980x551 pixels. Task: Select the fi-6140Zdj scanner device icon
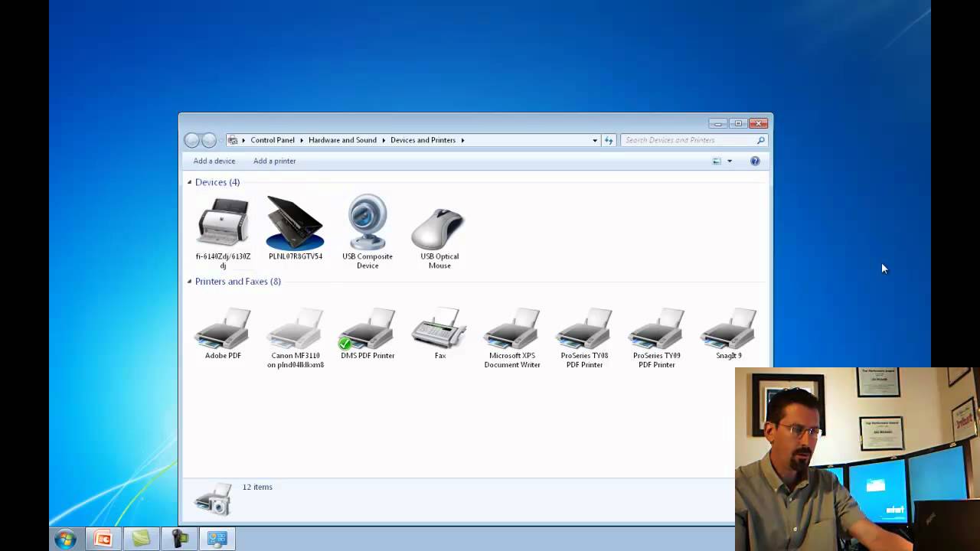[x=223, y=222]
